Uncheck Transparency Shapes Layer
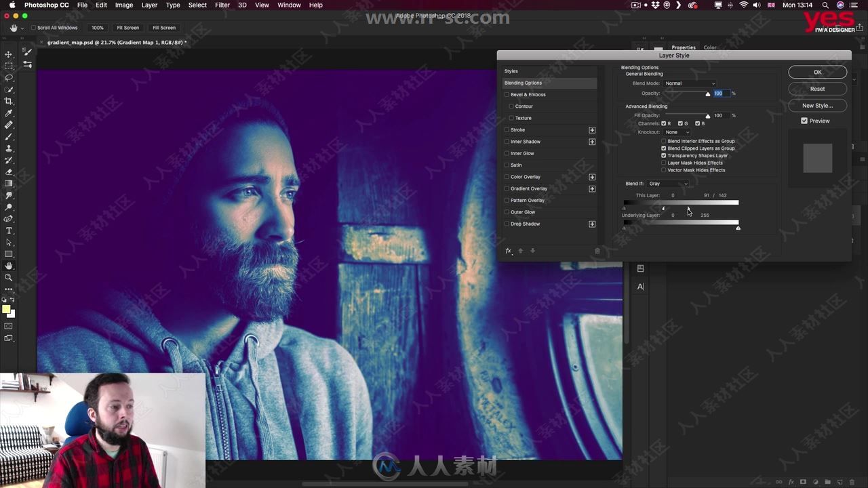This screenshot has height=488, width=868. (663, 155)
